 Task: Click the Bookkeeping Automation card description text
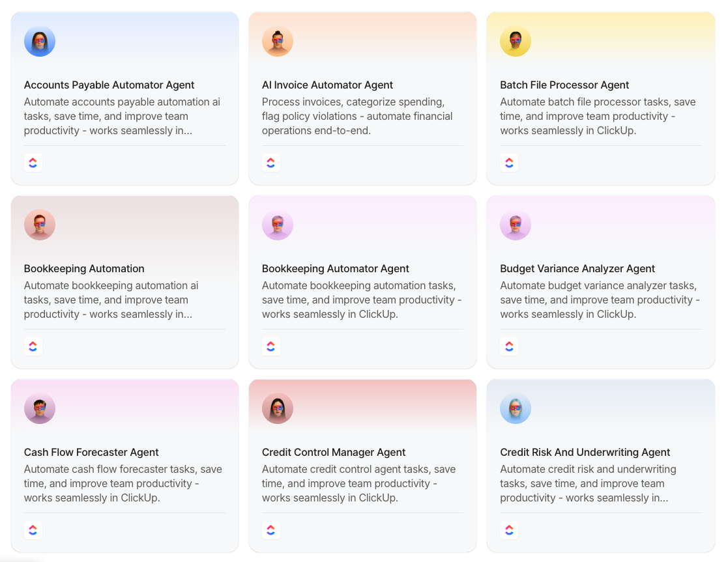[x=111, y=300]
